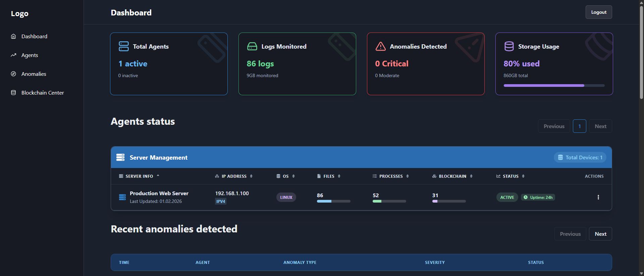Click the Anomalies Detected warning triangle icon

tap(380, 46)
